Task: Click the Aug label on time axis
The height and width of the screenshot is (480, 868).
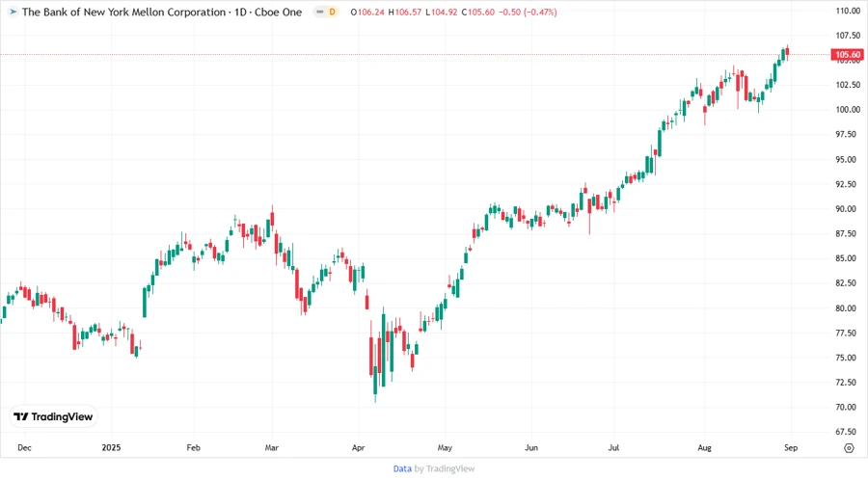Action: pyautogui.click(x=704, y=447)
